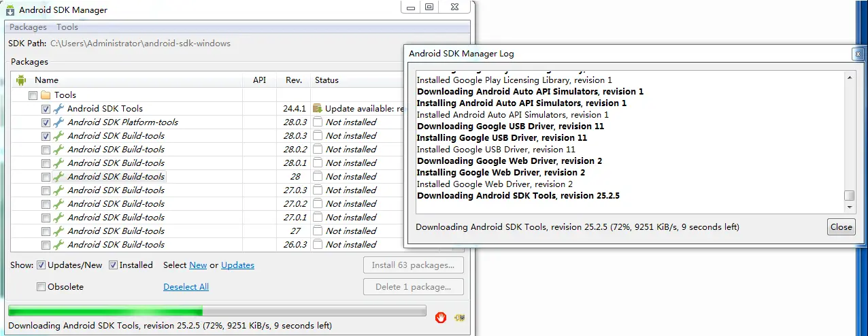Screen dimensions: 868x336
Task: Click the wrench icon of Build-tools rev 27.0.1
Action: (59, 218)
